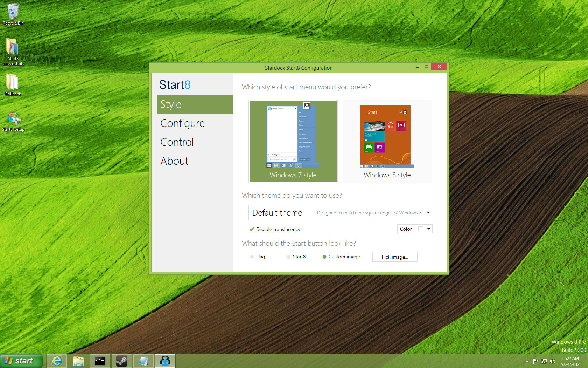The height and width of the screenshot is (368, 588).
Task: Open the Default theme dropdown
Action: (x=340, y=213)
